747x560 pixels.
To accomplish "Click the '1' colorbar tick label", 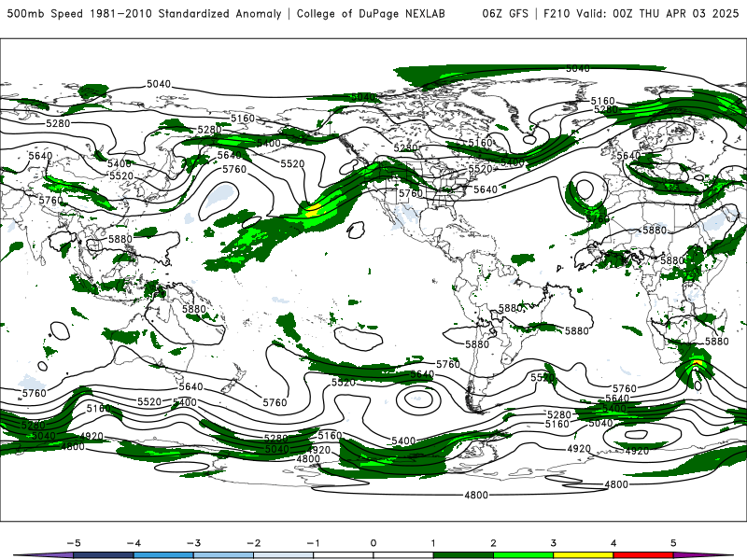I will click(x=433, y=543).
